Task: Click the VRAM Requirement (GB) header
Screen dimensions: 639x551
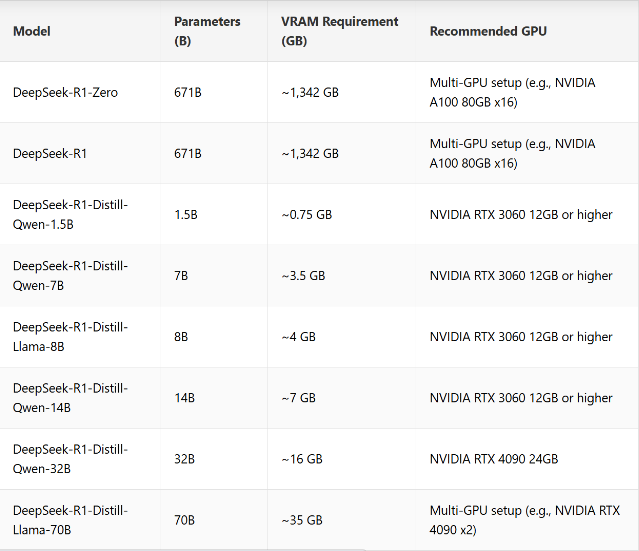Action: tap(339, 31)
